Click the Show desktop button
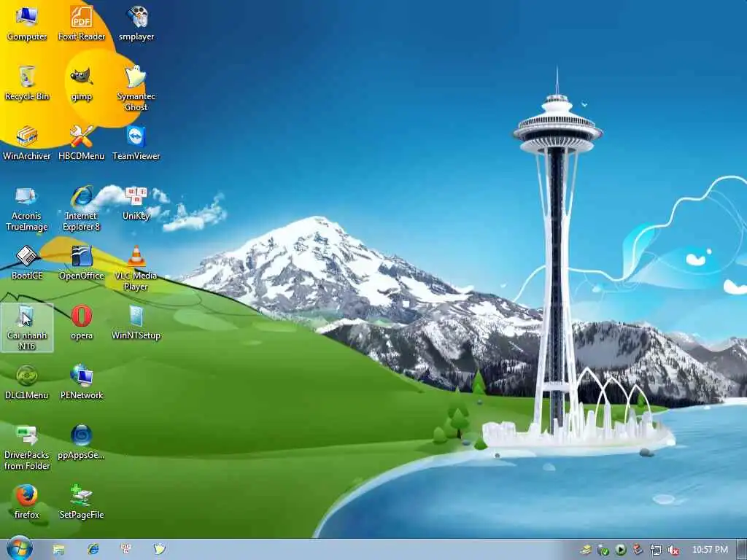The width and height of the screenshot is (747, 560). tap(742, 550)
